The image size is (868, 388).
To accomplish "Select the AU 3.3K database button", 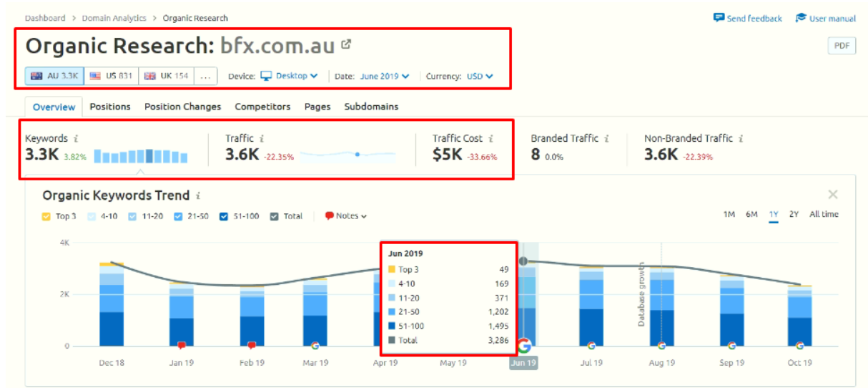I will [54, 76].
